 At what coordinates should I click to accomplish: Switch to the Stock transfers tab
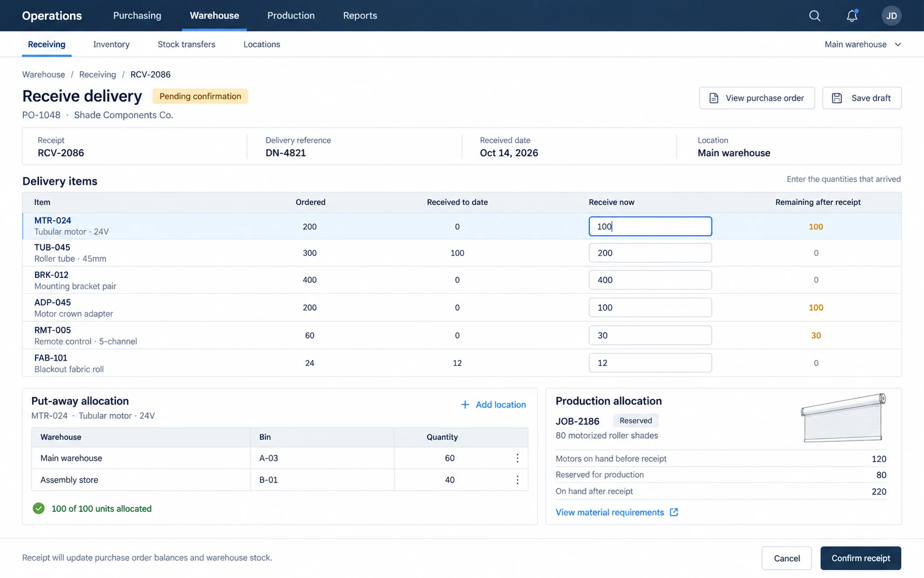[186, 44]
